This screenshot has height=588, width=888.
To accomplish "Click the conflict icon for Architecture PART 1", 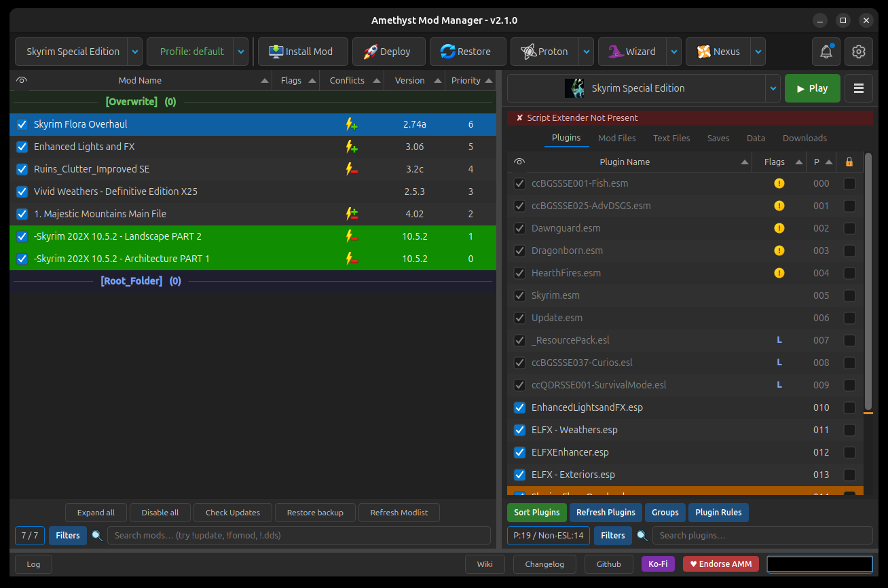I will [x=351, y=259].
